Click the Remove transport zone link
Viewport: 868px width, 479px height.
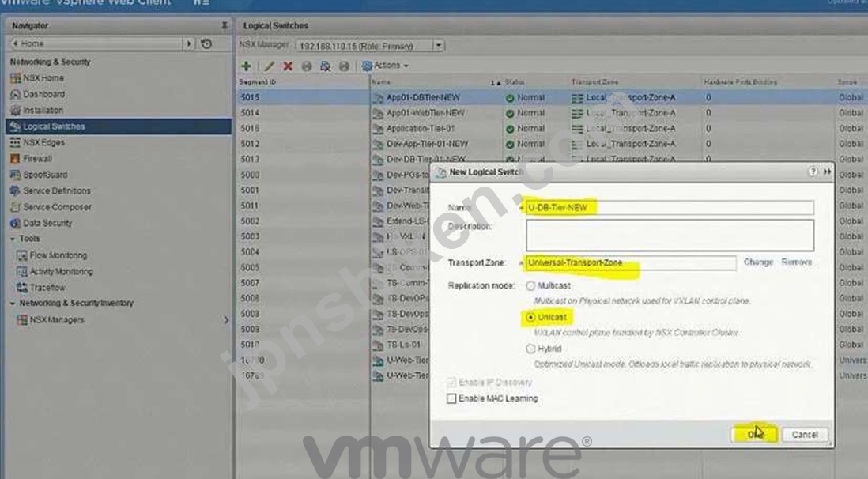(x=797, y=262)
